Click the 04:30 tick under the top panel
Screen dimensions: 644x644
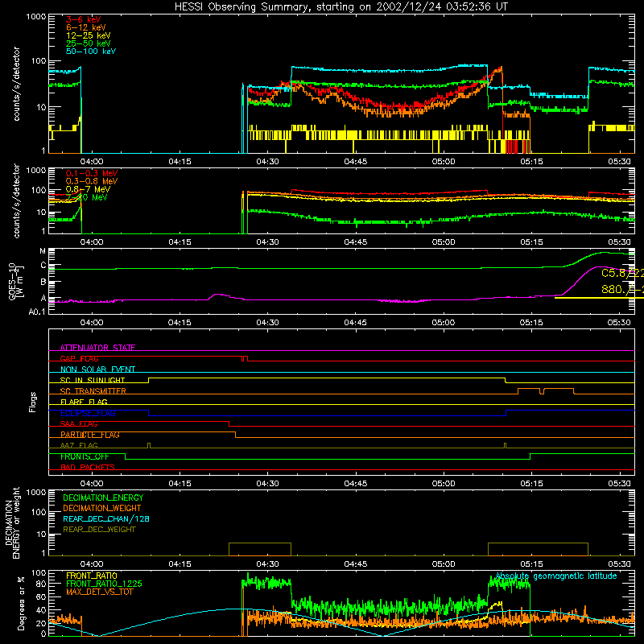point(267,162)
